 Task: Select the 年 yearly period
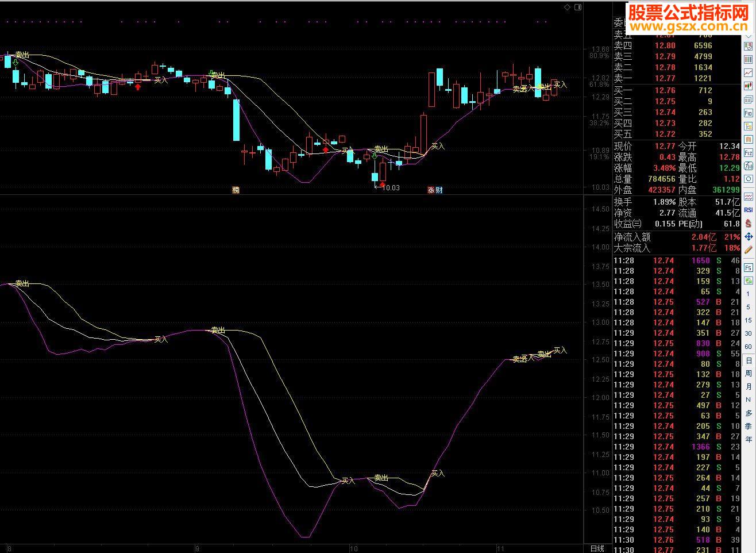(749, 440)
